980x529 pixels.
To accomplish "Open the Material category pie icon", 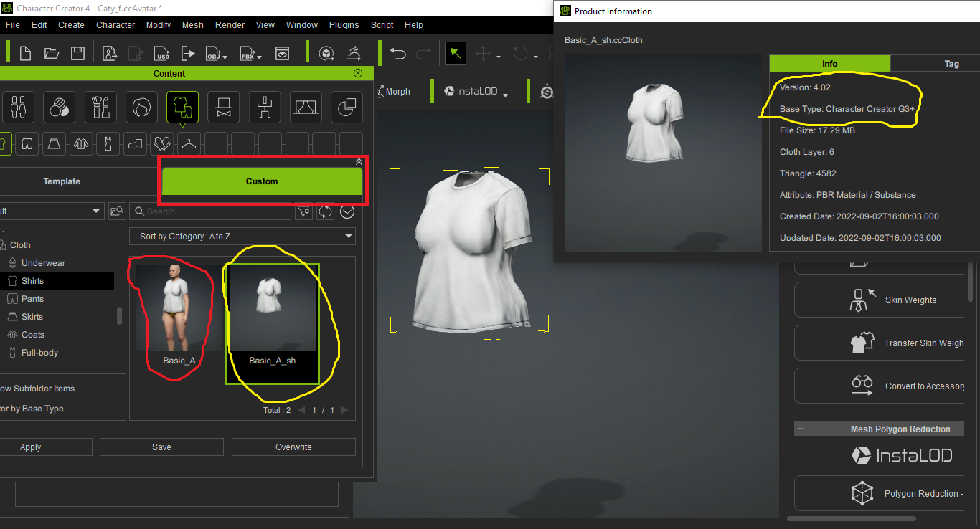I will (347, 108).
